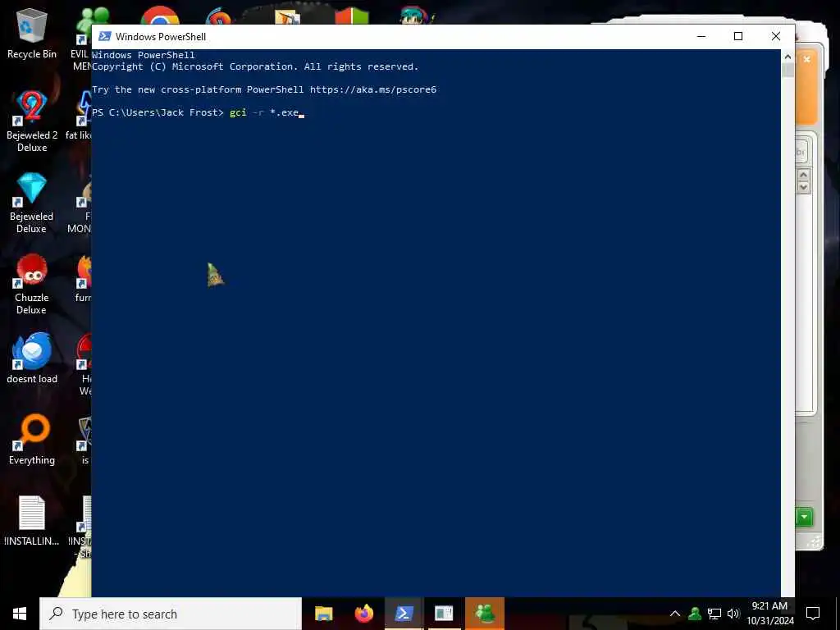Click the green messenger tray icon

pyautogui.click(x=695, y=614)
